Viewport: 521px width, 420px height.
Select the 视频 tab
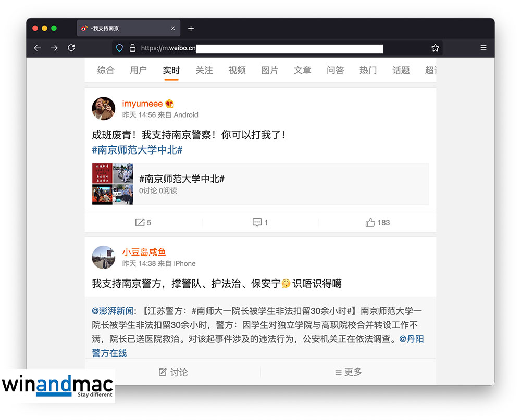(x=237, y=70)
